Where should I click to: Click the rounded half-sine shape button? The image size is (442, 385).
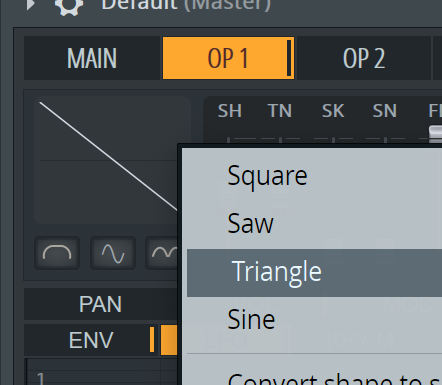[x=57, y=253]
